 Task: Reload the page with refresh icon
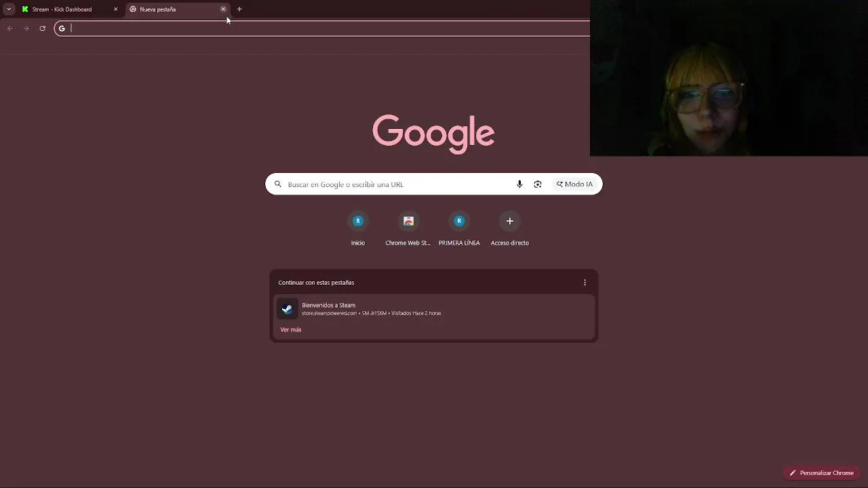[42, 28]
